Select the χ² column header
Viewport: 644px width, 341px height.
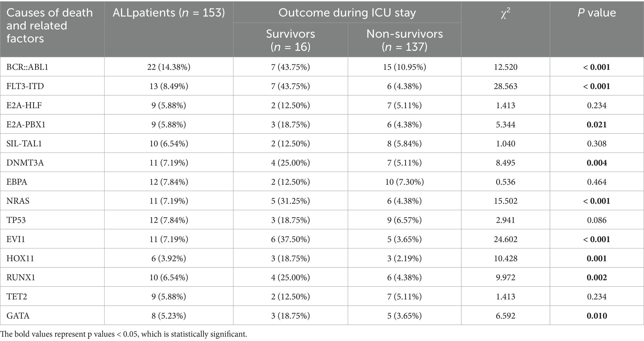coord(505,13)
